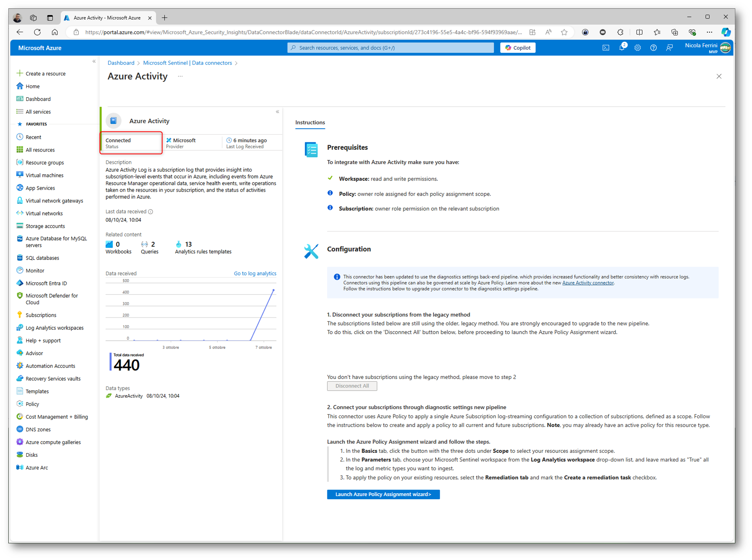The height and width of the screenshot is (560, 752).
Task: Open App Services
Action: pos(35,188)
